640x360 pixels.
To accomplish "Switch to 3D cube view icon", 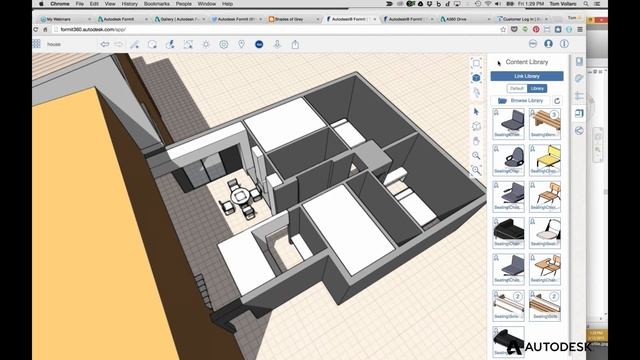I will [x=476, y=78].
